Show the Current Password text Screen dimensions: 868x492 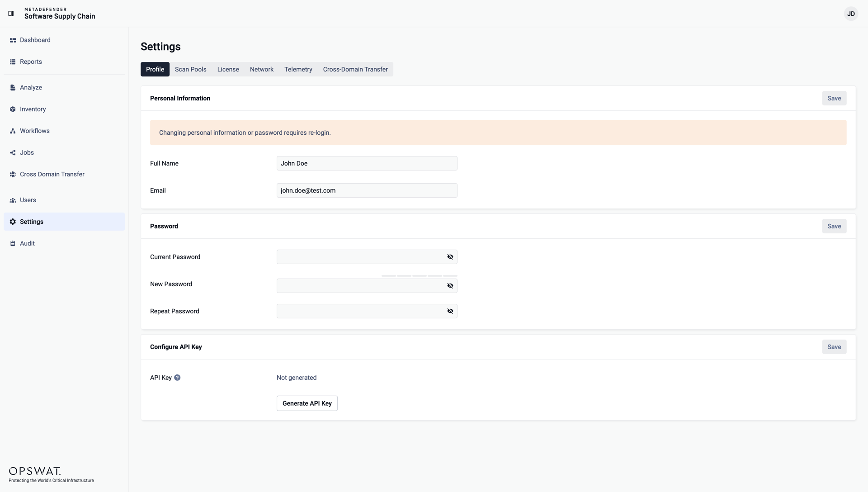click(450, 257)
